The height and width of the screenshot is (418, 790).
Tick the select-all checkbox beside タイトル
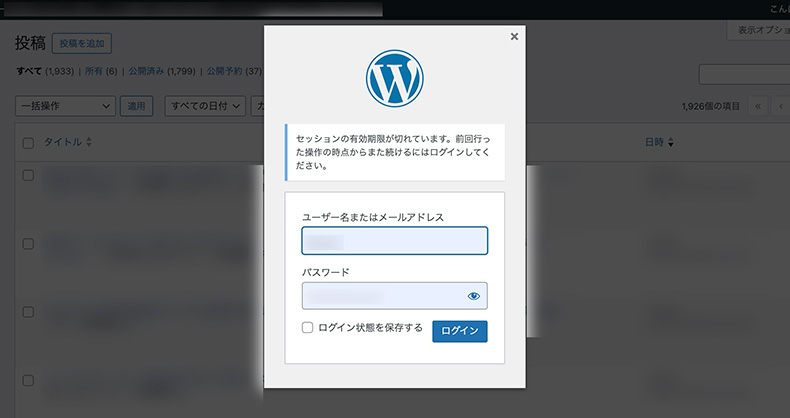tap(28, 143)
